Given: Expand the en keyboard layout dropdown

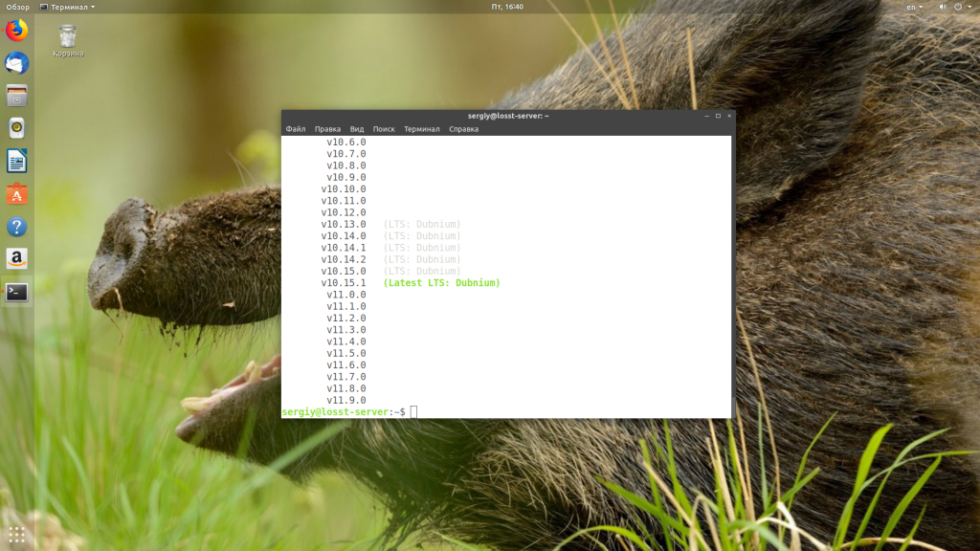Looking at the screenshot, I should (915, 7).
